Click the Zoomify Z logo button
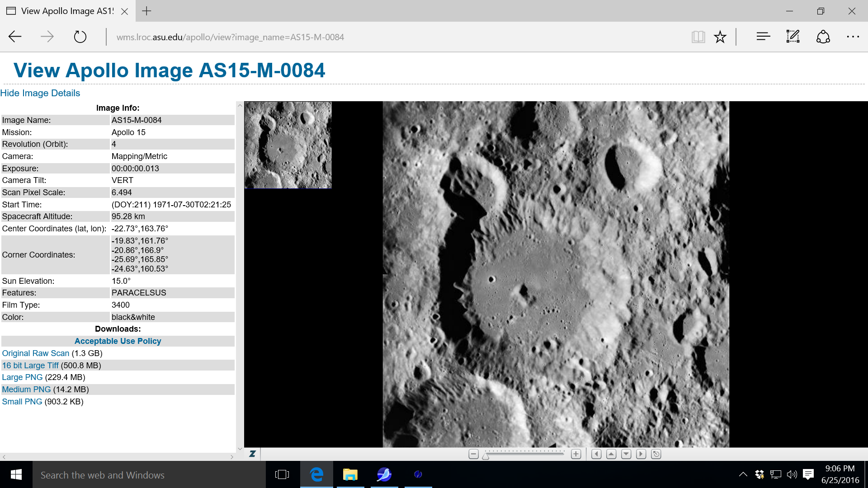 tap(252, 454)
